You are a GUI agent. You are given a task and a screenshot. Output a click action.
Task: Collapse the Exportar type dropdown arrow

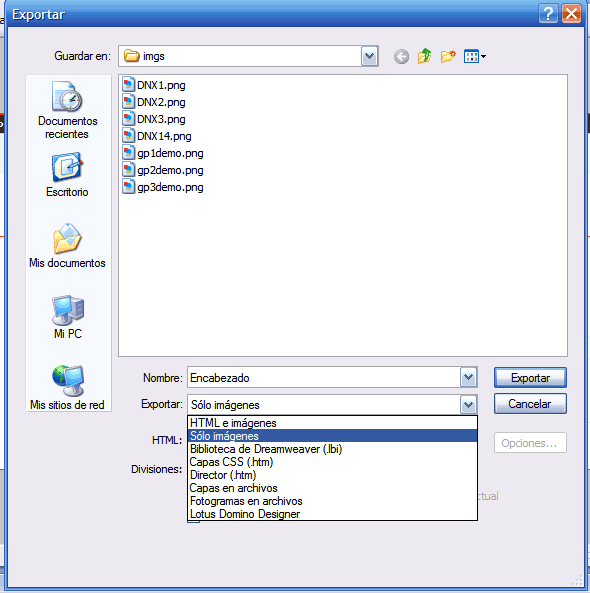click(468, 405)
